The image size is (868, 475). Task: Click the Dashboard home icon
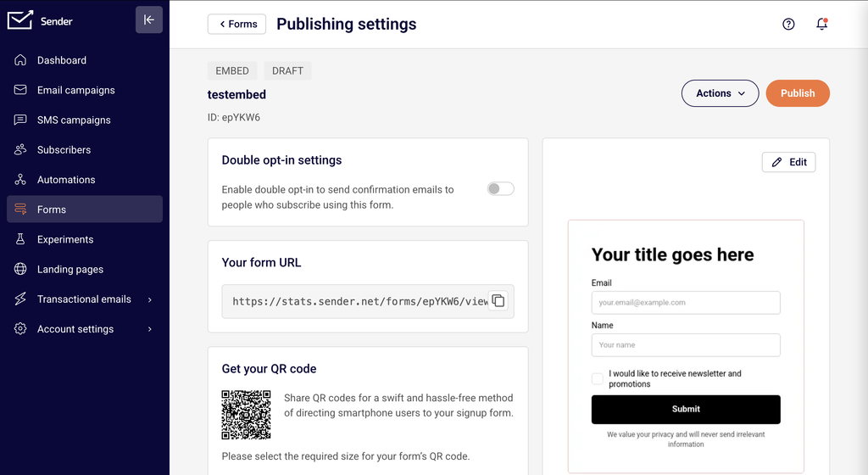[20, 59]
